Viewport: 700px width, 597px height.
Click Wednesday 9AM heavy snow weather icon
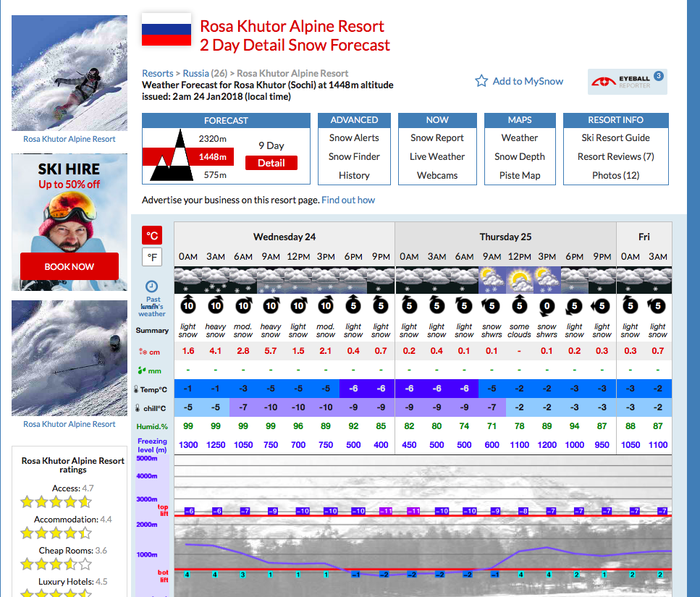(x=271, y=280)
